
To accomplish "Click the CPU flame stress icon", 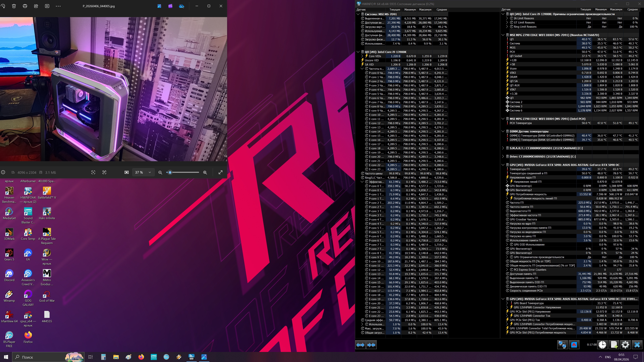I will [x=574, y=345].
